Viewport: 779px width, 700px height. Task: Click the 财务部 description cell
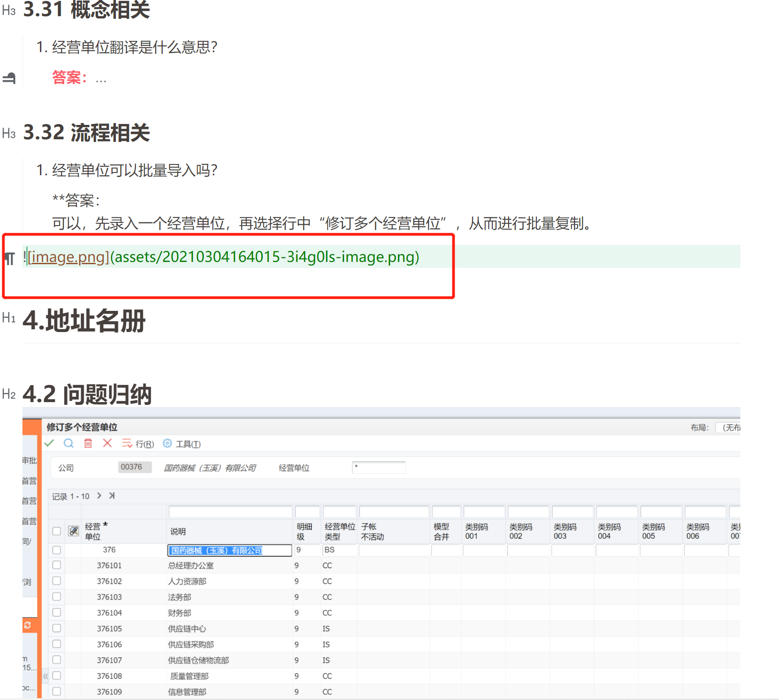coord(180,613)
